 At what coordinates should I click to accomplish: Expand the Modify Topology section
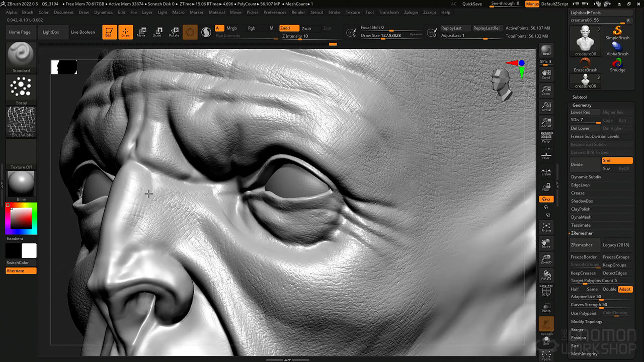[586, 322]
